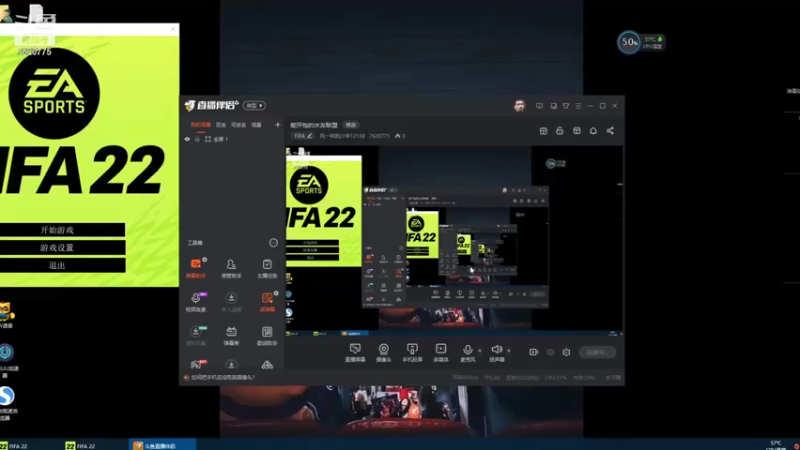
Task: Click the partially visible tool icon with the red badge
Action: (196, 364)
